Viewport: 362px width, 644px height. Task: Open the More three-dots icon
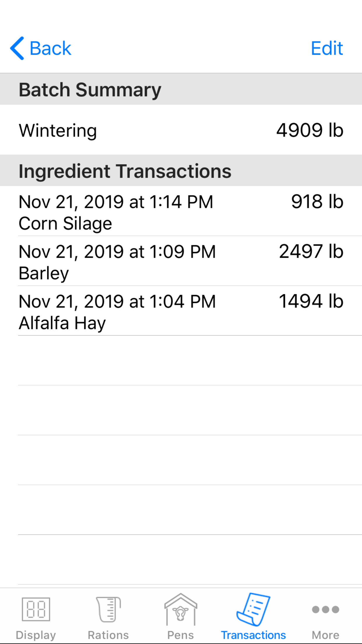325,609
